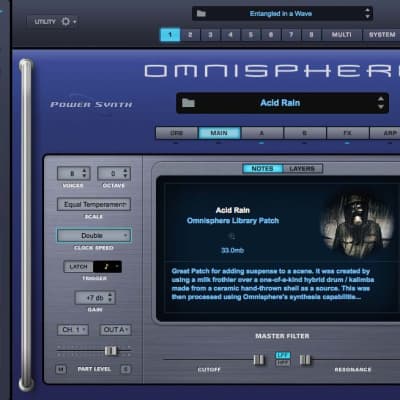Image resolution: width=400 pixels, height=400 pixels.
Task: Select part 2
Action: (190, 35)
